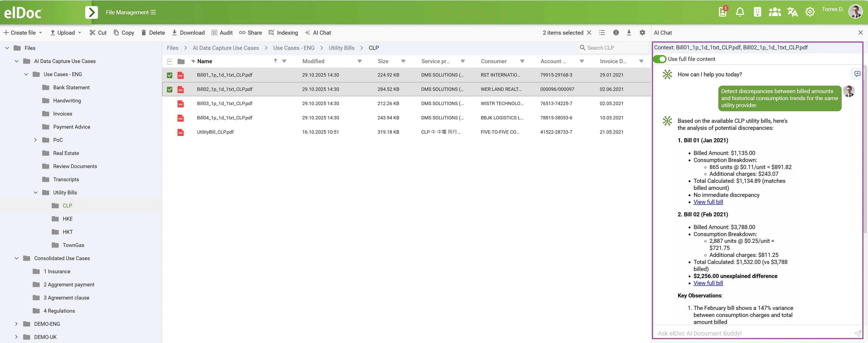Click the Indexing toolbar button
This screenshot has width=868, height=343.
283,33
